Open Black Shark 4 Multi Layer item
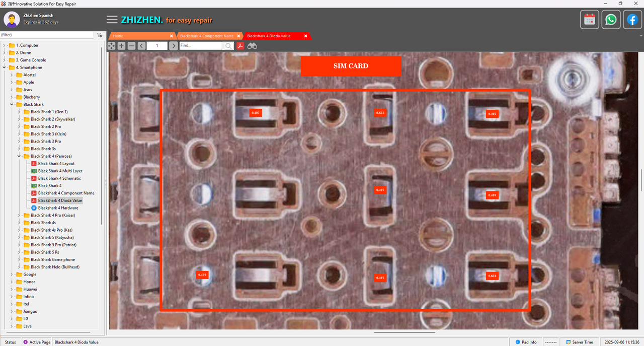 [60, 171]
